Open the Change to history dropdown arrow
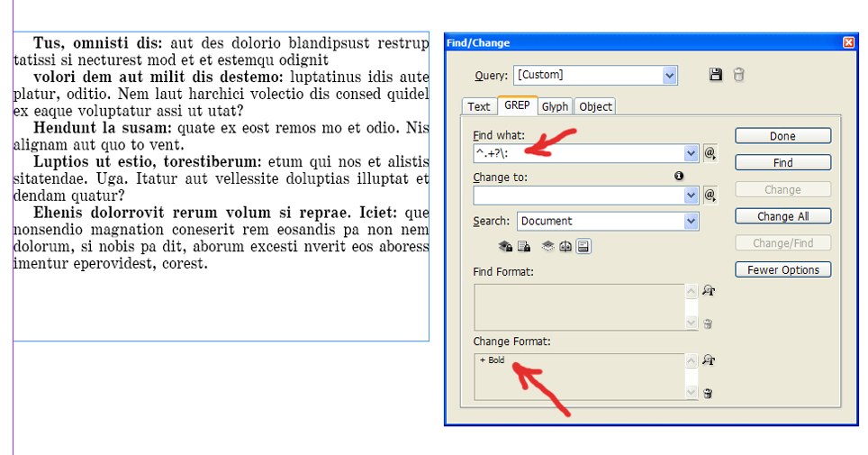Viewport: 868px width, 455px height. (691, 196)
